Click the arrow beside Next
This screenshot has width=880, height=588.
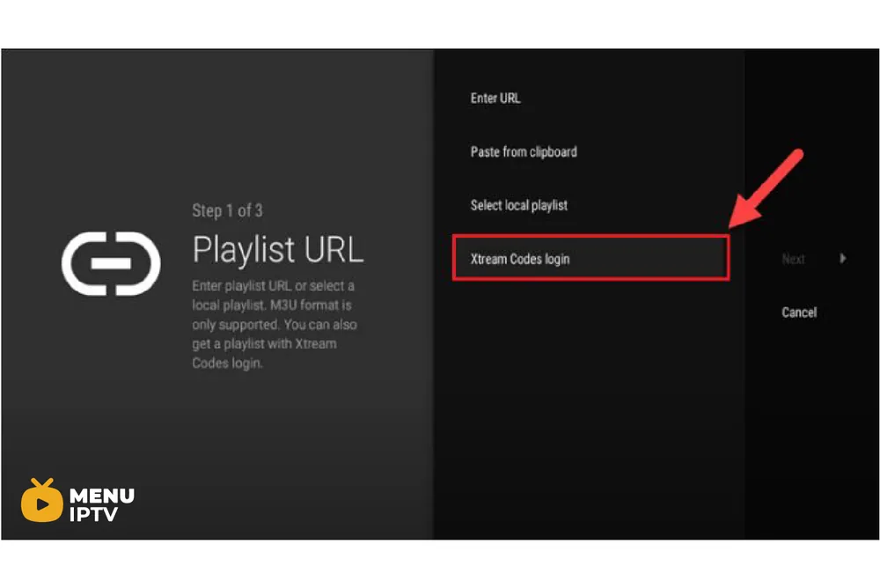tap(842, 258)
